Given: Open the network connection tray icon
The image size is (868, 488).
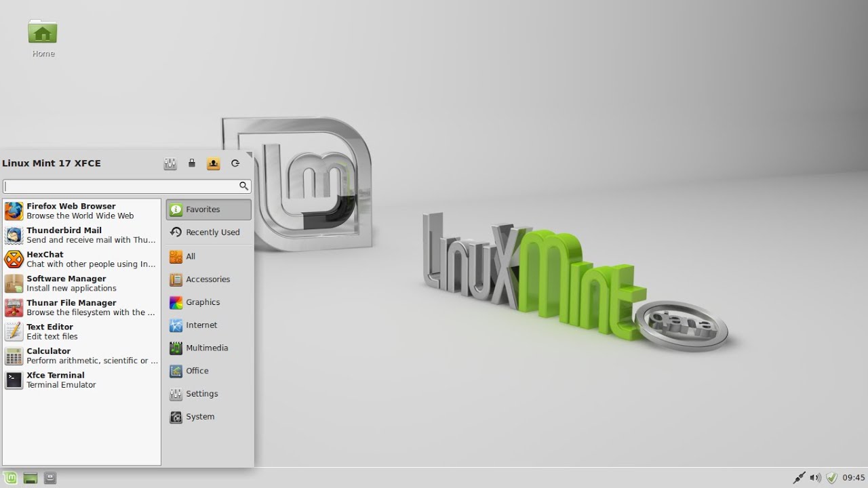Looking at the screenshot, I should (800, 478).
